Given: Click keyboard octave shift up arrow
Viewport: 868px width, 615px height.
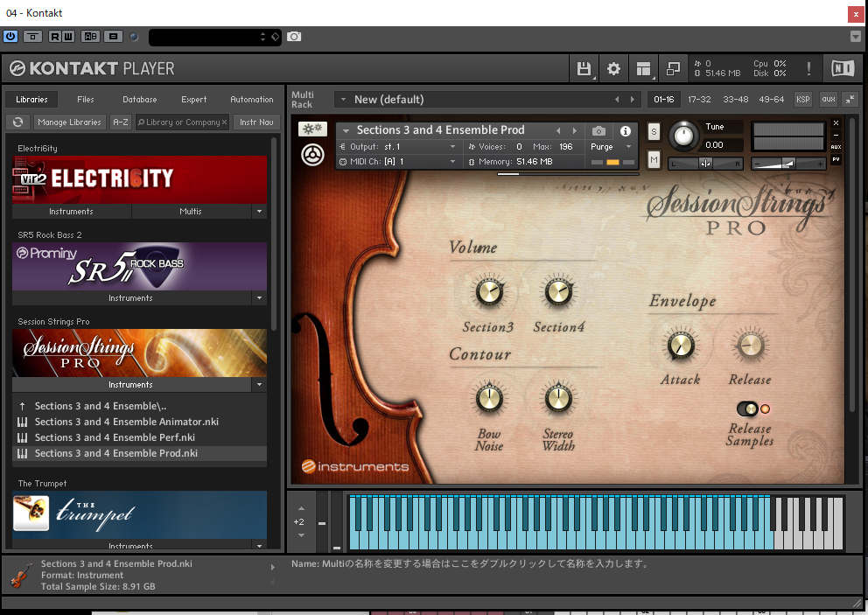Looking at the screenshot, I should (301, 508).
